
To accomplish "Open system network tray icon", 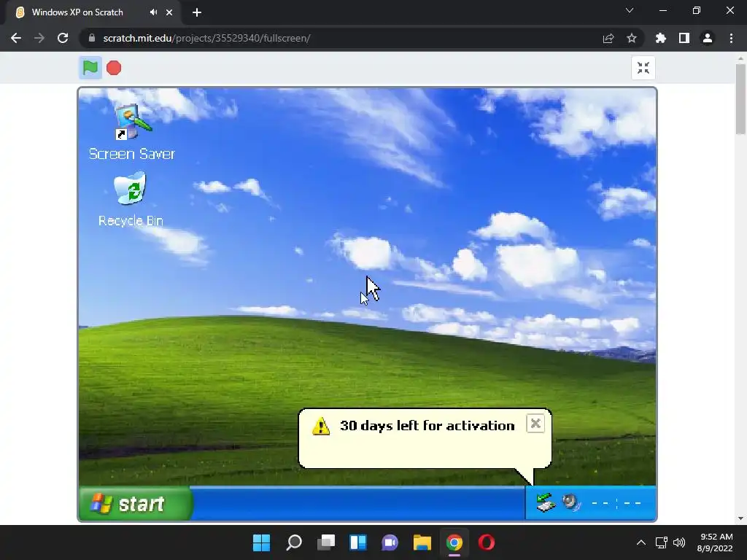I will point(661,542).
